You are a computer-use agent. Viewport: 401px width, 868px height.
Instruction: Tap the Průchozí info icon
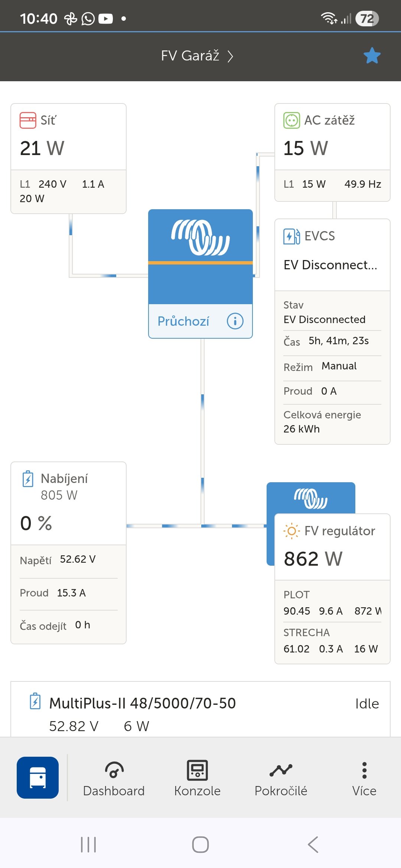coord(235,321)
